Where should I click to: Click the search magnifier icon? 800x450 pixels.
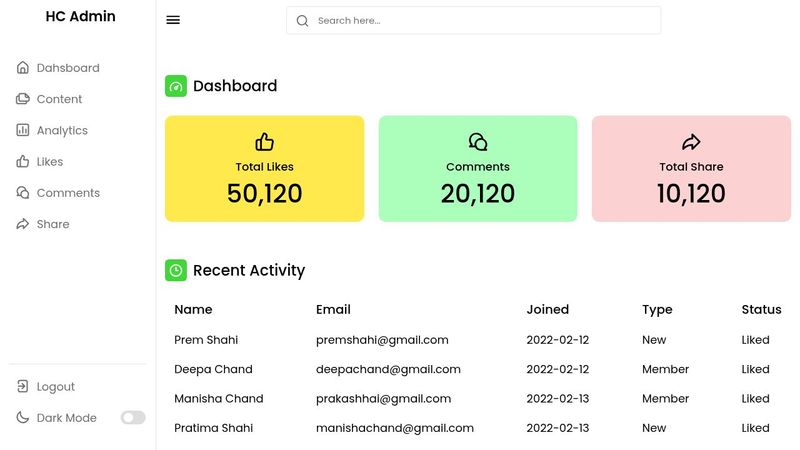(302, 21)
